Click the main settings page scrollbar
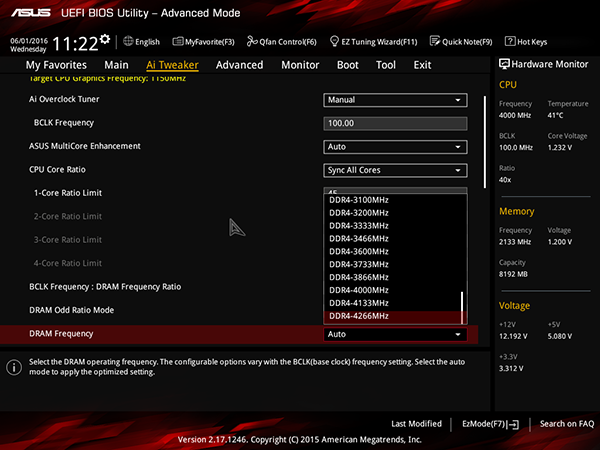 point(485,142)
